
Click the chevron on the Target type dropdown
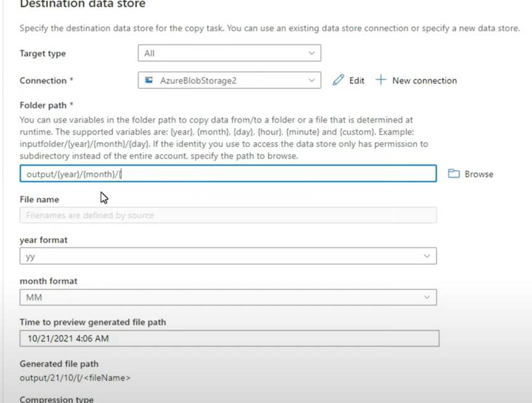tap(311, 53)
